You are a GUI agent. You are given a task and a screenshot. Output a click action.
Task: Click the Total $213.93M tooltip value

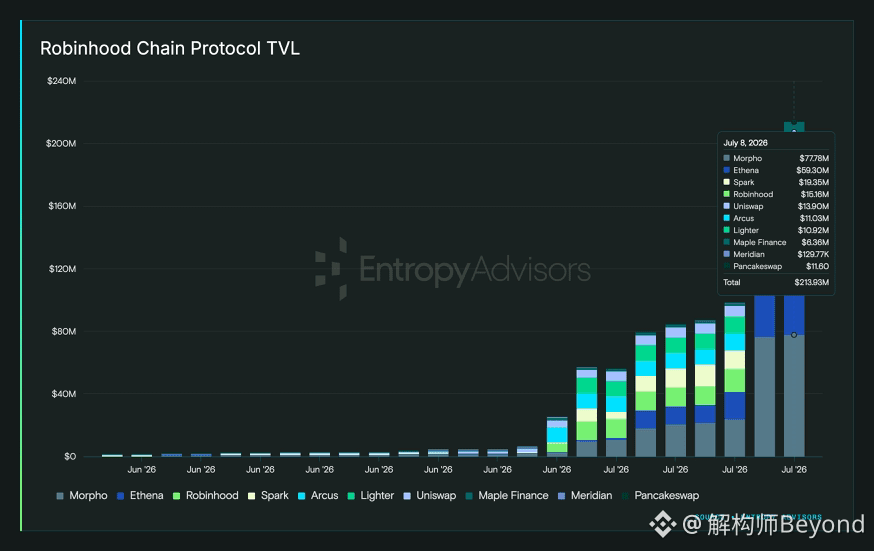(x=812, y=282)
